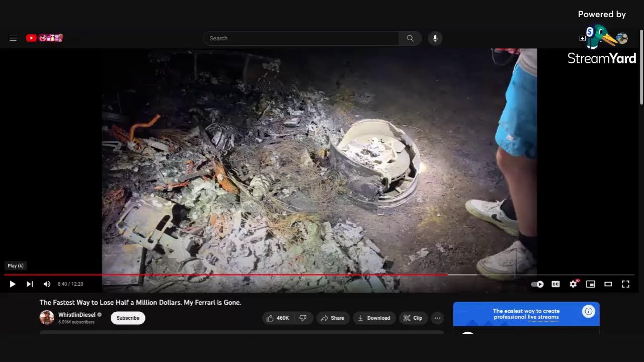Open the WhistlinDiesel channel name link

76,315
